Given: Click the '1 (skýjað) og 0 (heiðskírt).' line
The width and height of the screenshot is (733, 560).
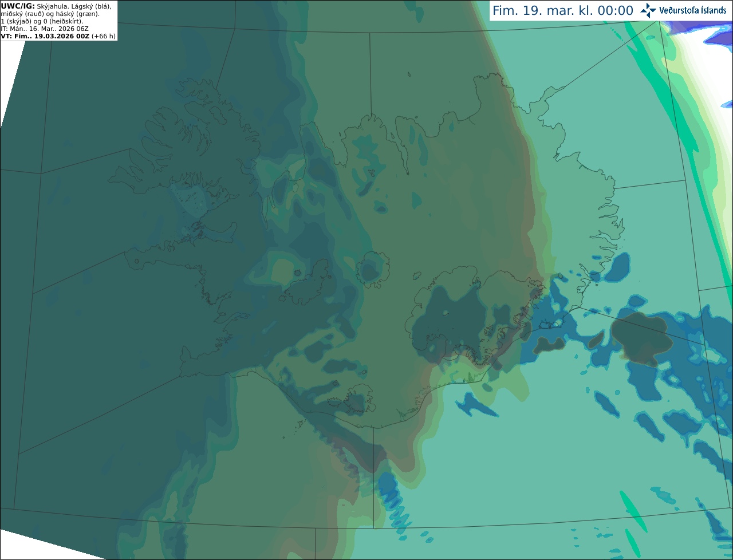Looking at the screenshot, I should click(42, 21).
